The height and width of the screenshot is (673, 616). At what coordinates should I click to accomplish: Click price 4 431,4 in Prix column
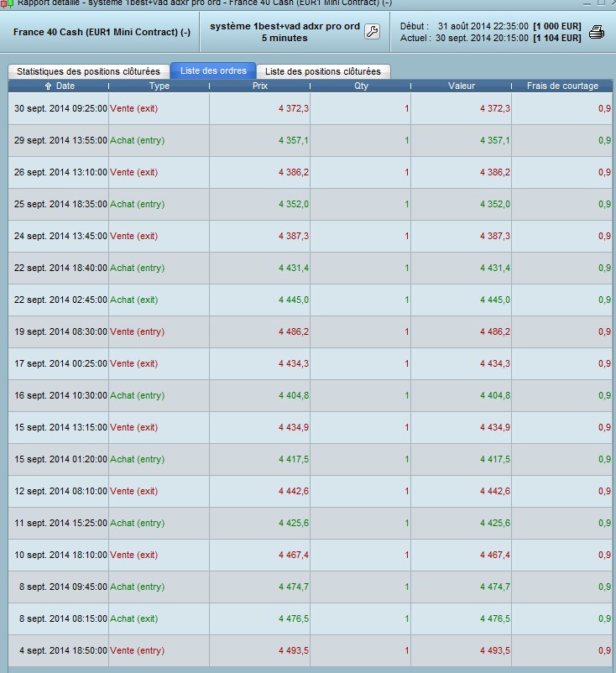click(x=294, y=269)
